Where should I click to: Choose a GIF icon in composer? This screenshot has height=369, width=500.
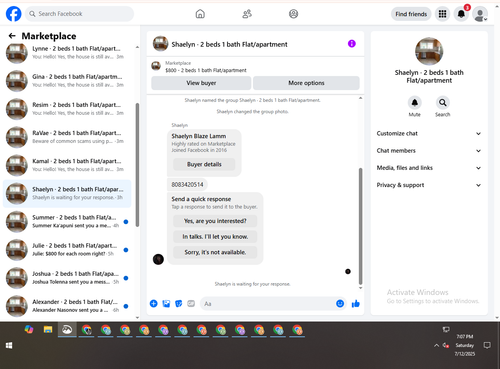191,303
